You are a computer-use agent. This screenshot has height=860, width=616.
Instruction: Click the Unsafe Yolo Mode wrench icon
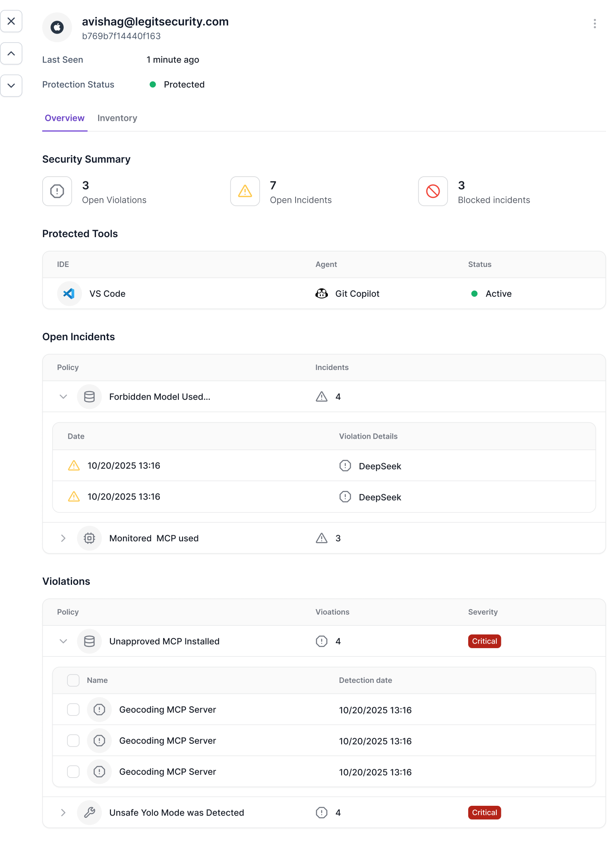click(x=89, y=812)
